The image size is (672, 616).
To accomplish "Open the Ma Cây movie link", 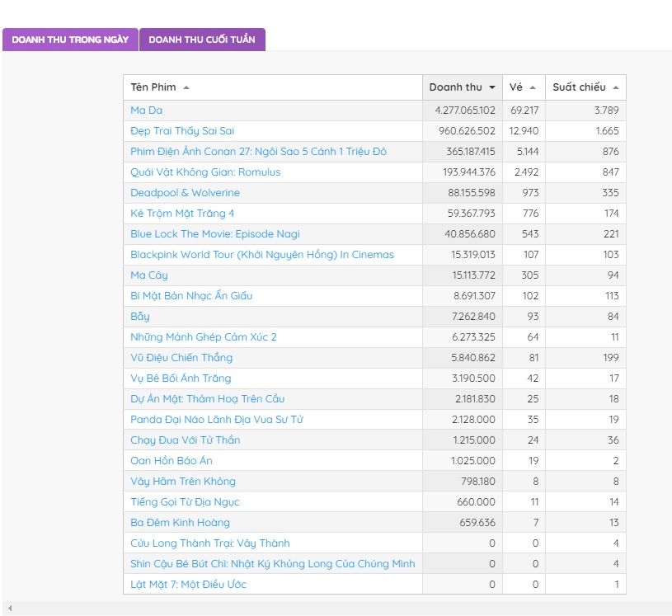I will (x=148, y=275).
